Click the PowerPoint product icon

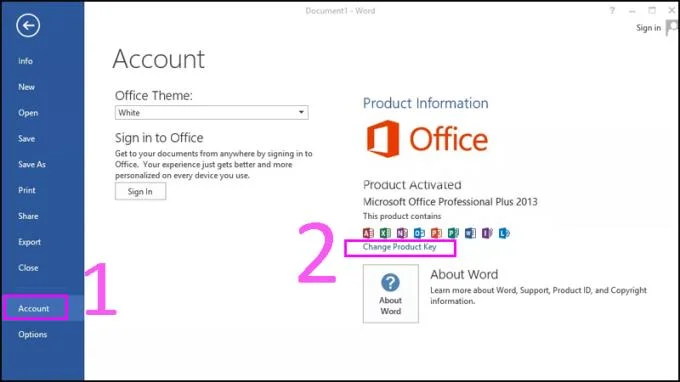(x=436, y=233)
